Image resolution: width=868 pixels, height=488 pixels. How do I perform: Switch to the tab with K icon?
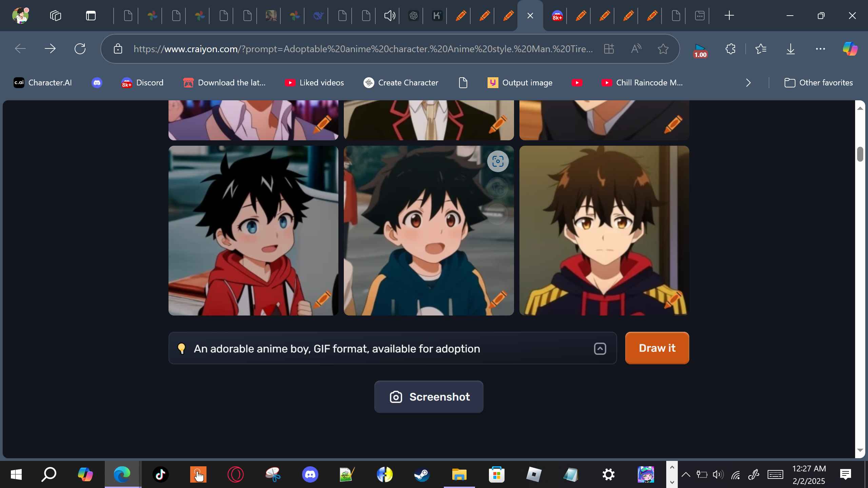(x=437, y=16)
